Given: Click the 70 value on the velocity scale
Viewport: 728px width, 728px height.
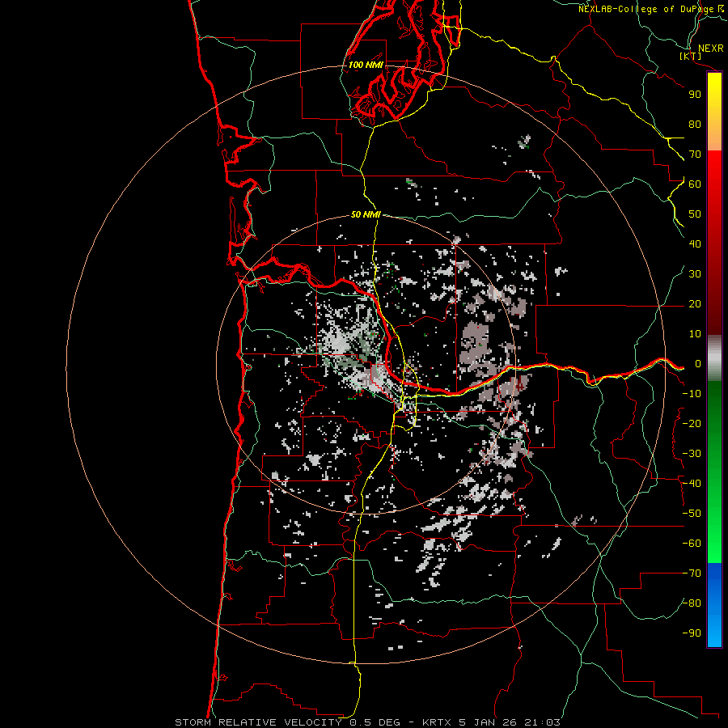Looking at the screenshot, I should click(x=695, y=154).
